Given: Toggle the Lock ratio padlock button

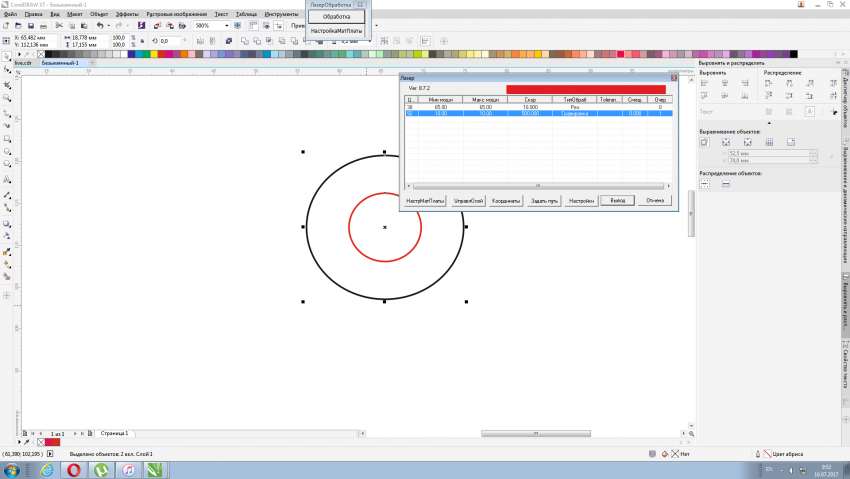Looking at the screenshot, I should point(144,40).
